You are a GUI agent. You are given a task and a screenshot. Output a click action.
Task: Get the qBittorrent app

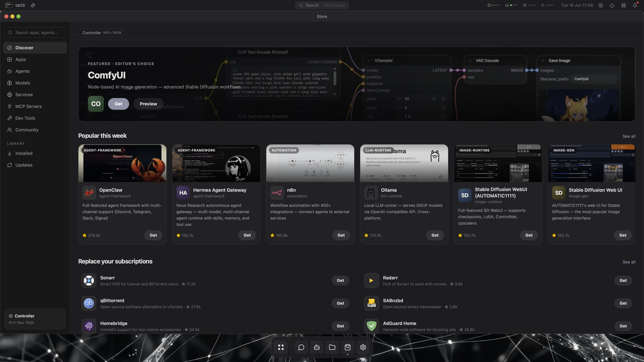(x=340, y=303)
